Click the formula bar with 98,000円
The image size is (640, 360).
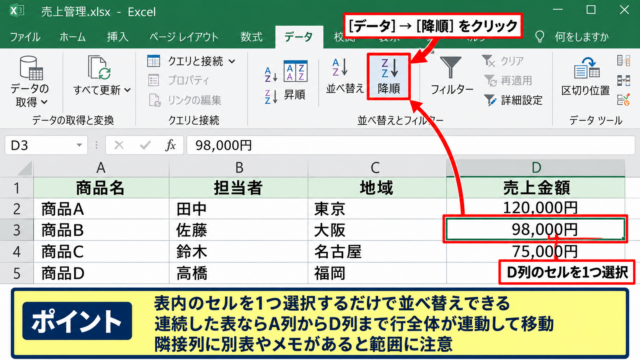point(410,145)
